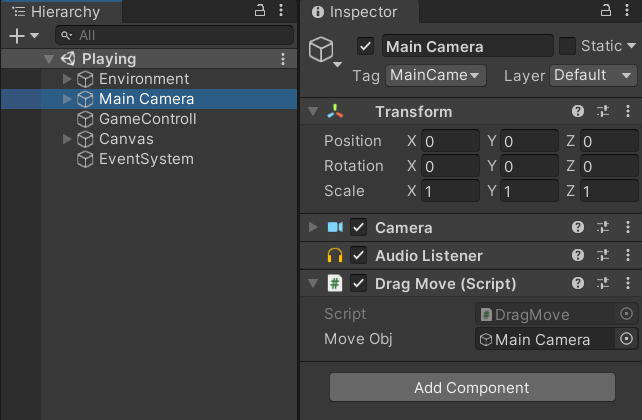Open the Camera component preset settings icon

pos(603,228)
